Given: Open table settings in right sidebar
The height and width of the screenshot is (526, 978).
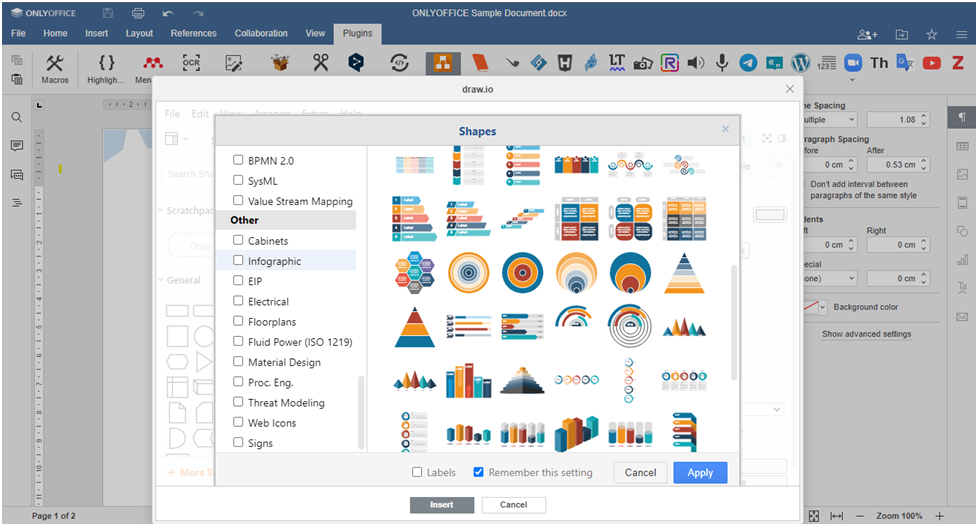Looking at the screenshot, I should [962, 146].
